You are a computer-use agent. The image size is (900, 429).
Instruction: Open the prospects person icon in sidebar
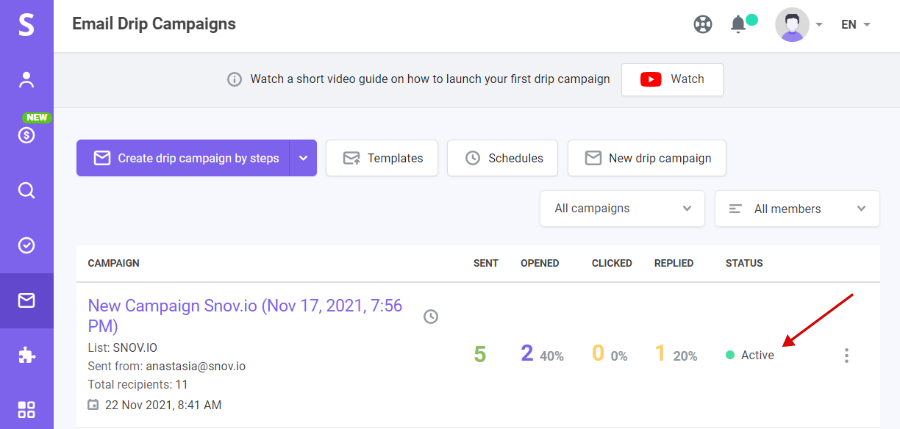tap(26, 80)
